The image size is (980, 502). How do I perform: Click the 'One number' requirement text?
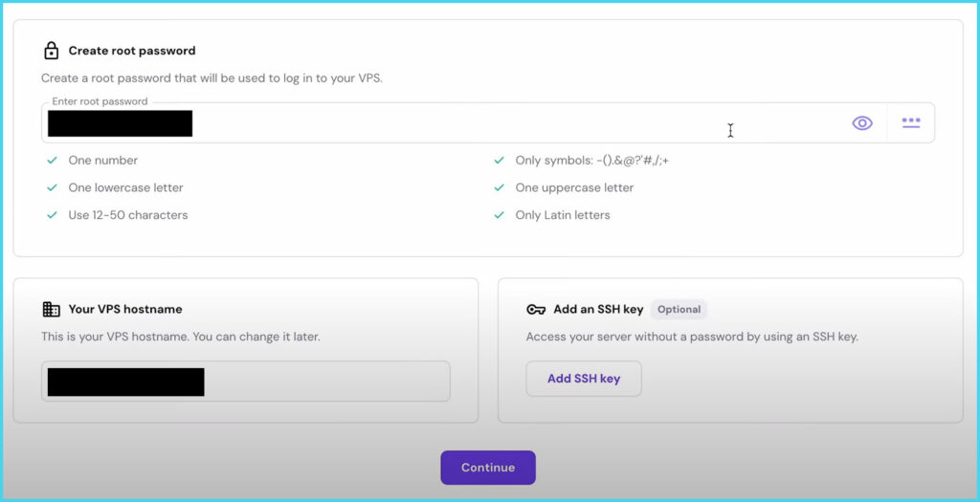103,161
